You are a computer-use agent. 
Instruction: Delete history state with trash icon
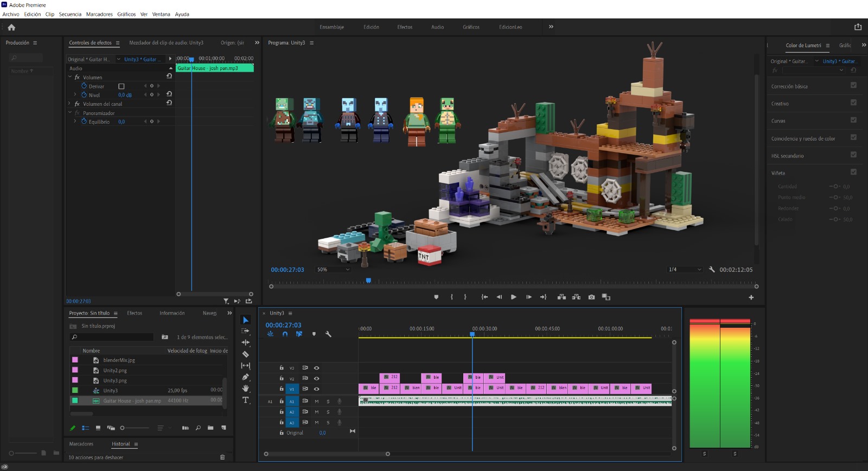222,457
